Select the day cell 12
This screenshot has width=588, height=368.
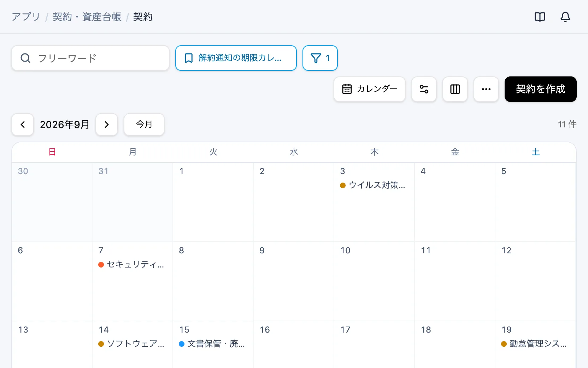pos(535,281)
